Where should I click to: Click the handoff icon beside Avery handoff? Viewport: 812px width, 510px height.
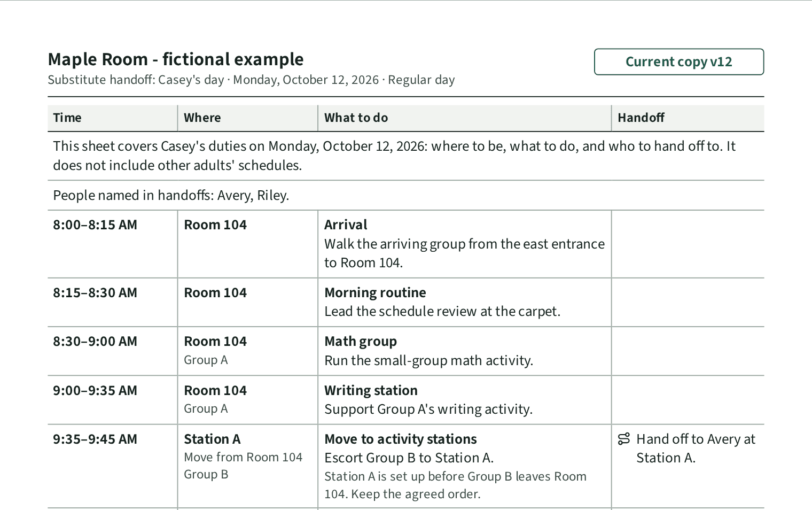click(x=624, y=439)
